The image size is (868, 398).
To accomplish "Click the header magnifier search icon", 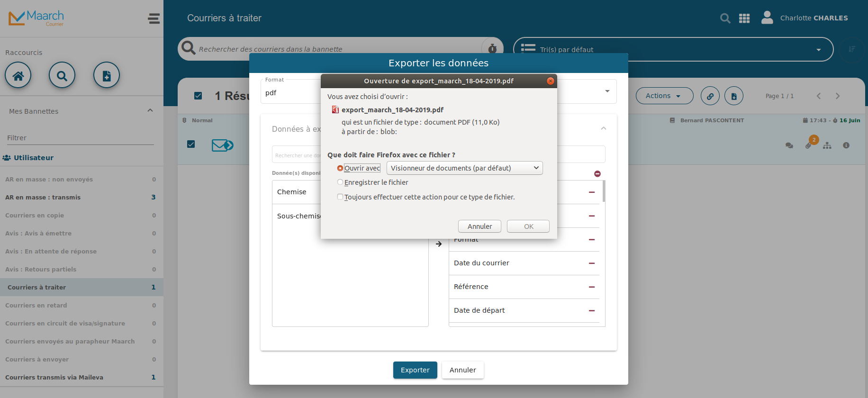I will [725, 18].
